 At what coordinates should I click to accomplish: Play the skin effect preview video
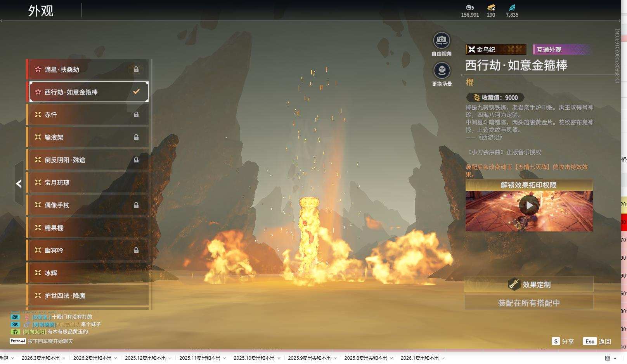529,205
